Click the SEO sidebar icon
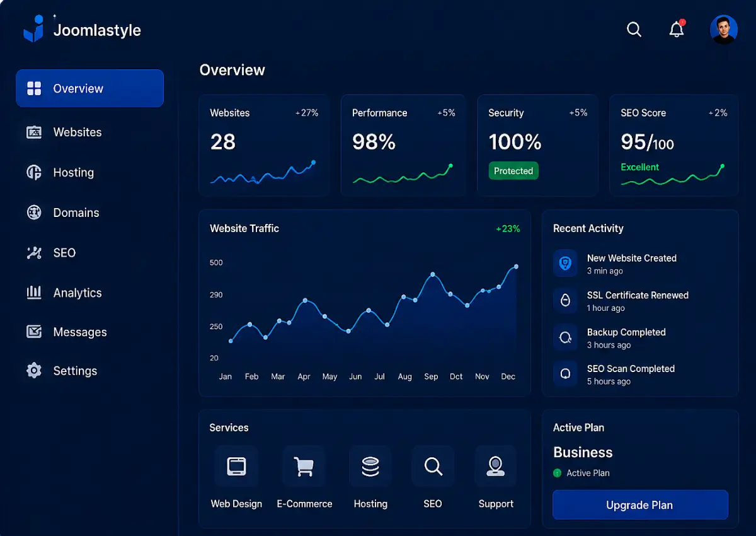This screenshot has width=756, height=536. 34,253
